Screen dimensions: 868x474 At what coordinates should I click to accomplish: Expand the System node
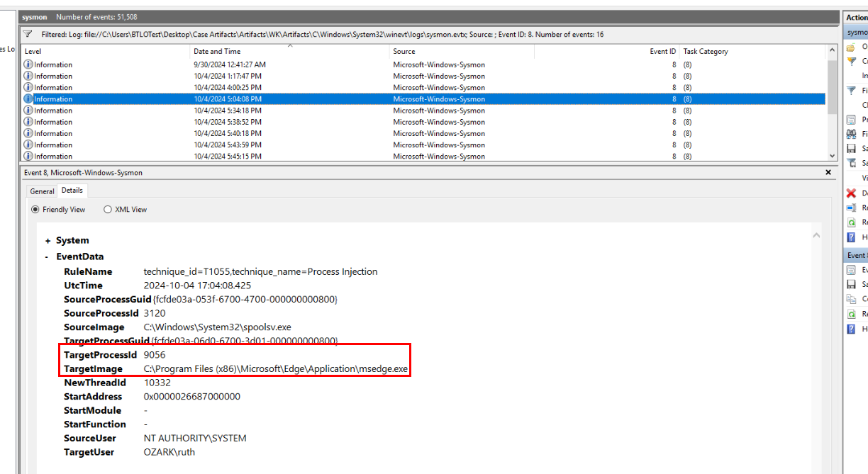coord(48,241)
